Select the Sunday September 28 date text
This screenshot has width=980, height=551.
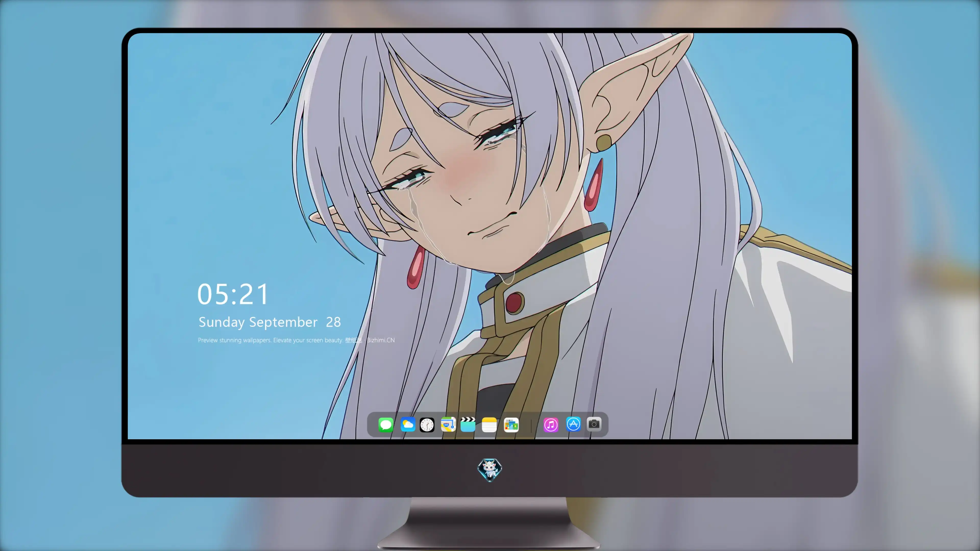point(270,322)
